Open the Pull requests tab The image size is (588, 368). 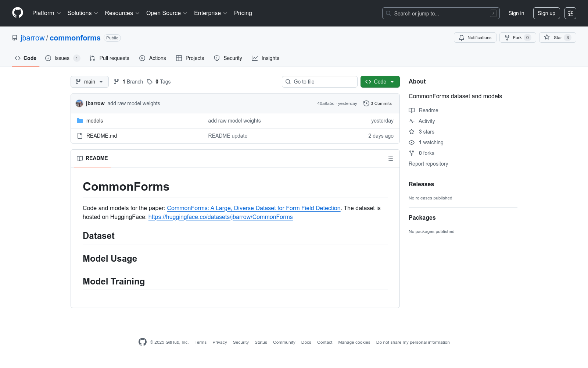(110, 58)
